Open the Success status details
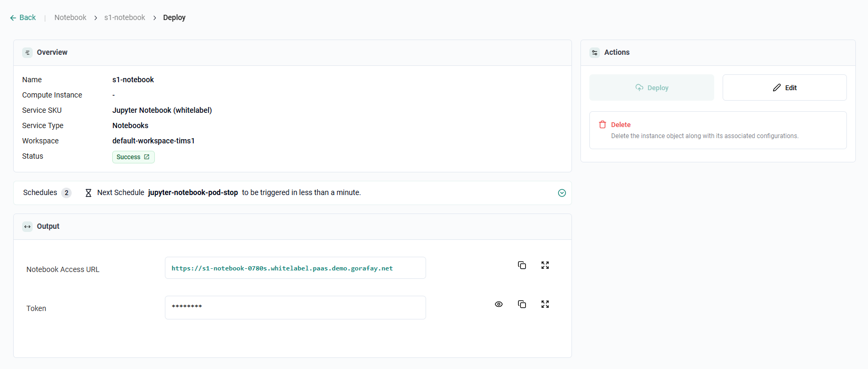868x369 pixels. (x=133, y=157)
